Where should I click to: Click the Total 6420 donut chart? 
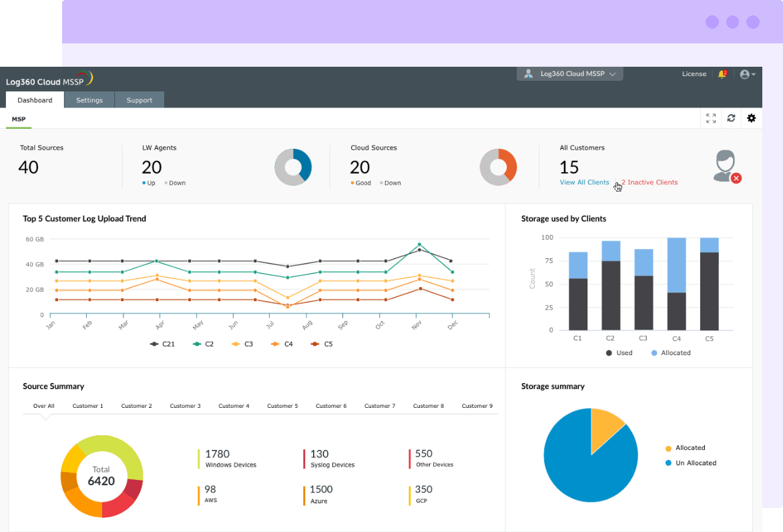pyautogui.click(x=101, y=476)
